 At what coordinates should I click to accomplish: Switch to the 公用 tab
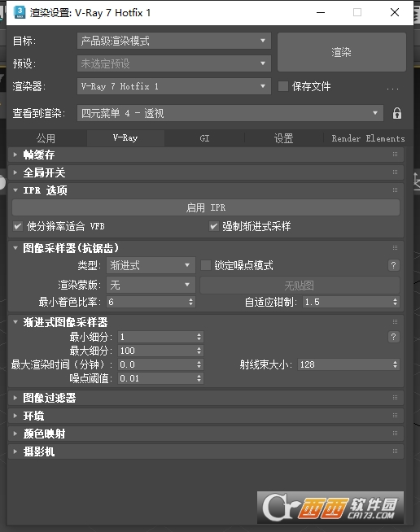46,138
